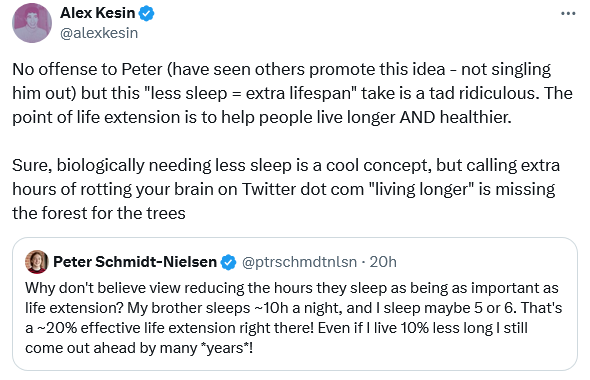The width and height of the screenshot is (590, 380).
Task: Click Peter Schmidt-Nielsen's blue verified badge
Action: [x=228, y=262]
